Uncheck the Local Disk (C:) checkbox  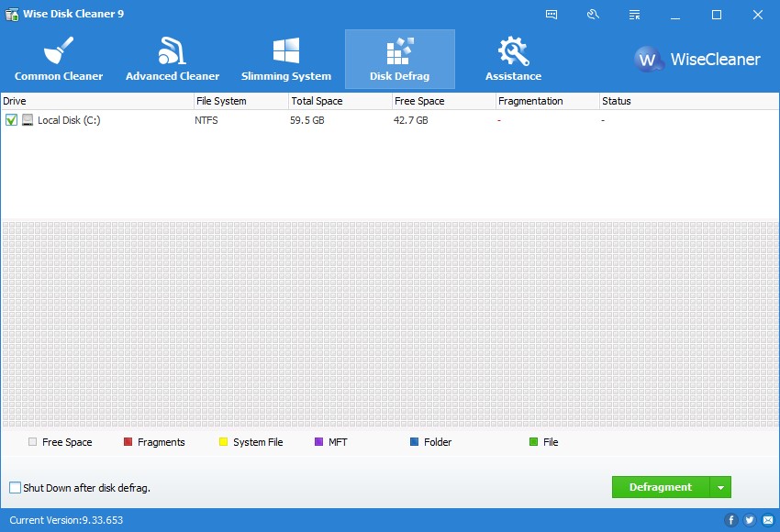(x=11, y=120)
